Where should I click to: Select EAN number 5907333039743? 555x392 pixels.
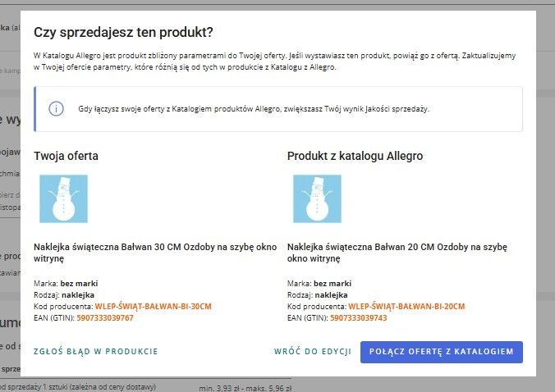[358, 317]
